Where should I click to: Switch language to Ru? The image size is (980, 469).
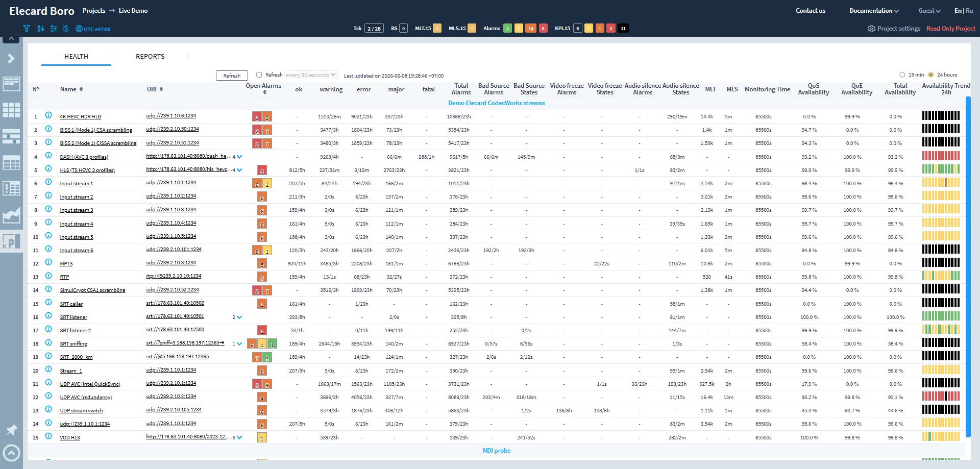point(969,11)
